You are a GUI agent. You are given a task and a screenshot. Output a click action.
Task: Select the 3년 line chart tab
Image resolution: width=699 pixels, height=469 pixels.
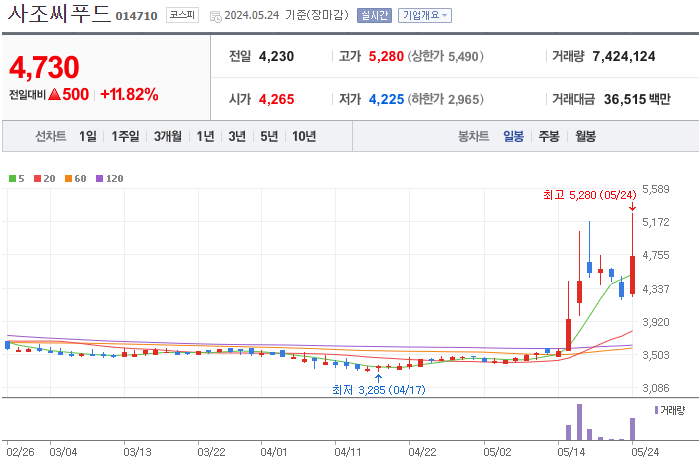coord(237,136)
